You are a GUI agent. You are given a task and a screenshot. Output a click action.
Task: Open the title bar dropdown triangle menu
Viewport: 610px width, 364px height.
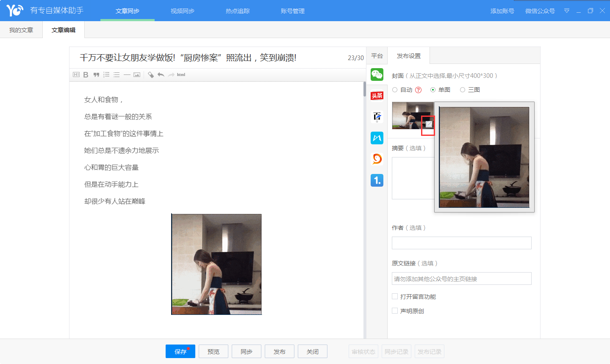coord(566,11)
